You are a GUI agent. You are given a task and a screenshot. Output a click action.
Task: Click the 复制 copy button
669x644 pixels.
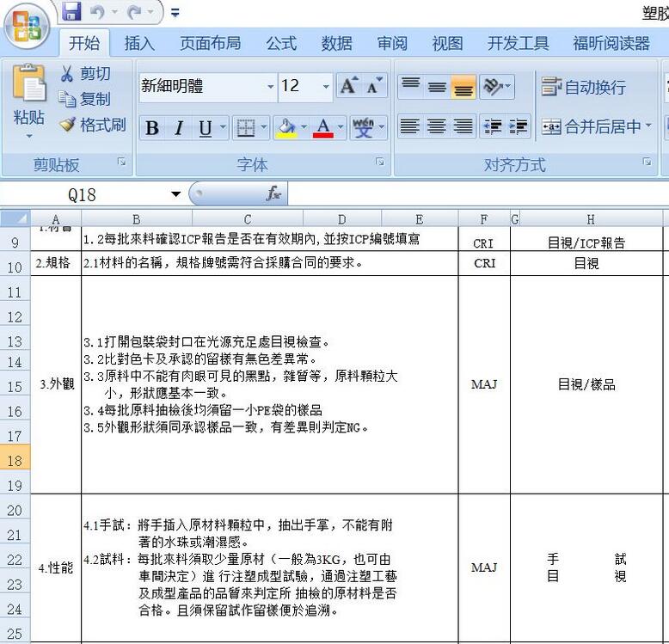[84, 99]
